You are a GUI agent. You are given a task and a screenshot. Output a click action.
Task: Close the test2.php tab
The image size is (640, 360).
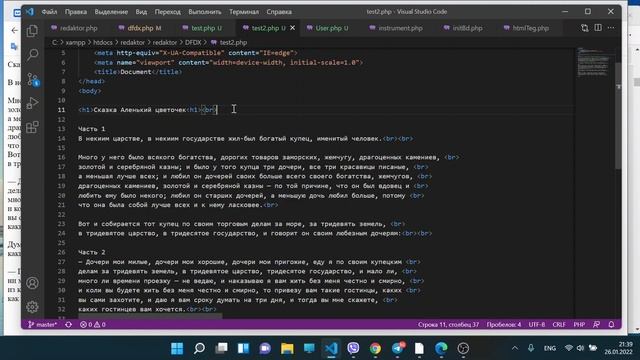tap(292, 28)
